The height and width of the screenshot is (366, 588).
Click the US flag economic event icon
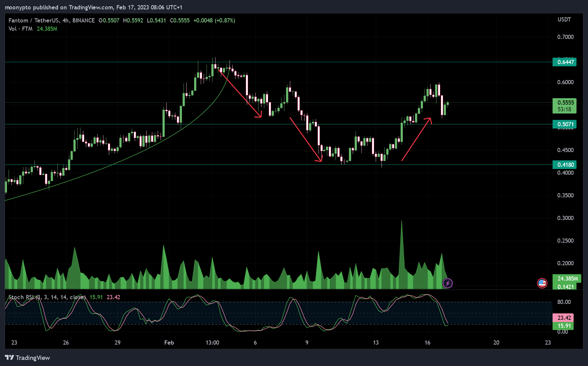coord(542,283)
